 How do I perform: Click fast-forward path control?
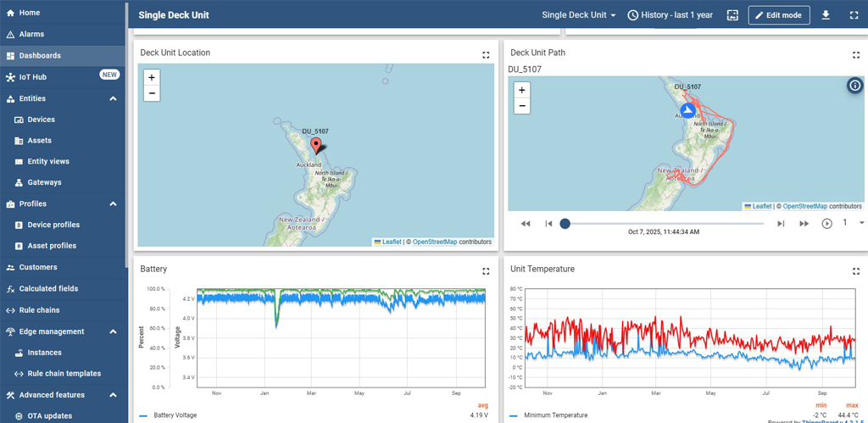[804, 224]
